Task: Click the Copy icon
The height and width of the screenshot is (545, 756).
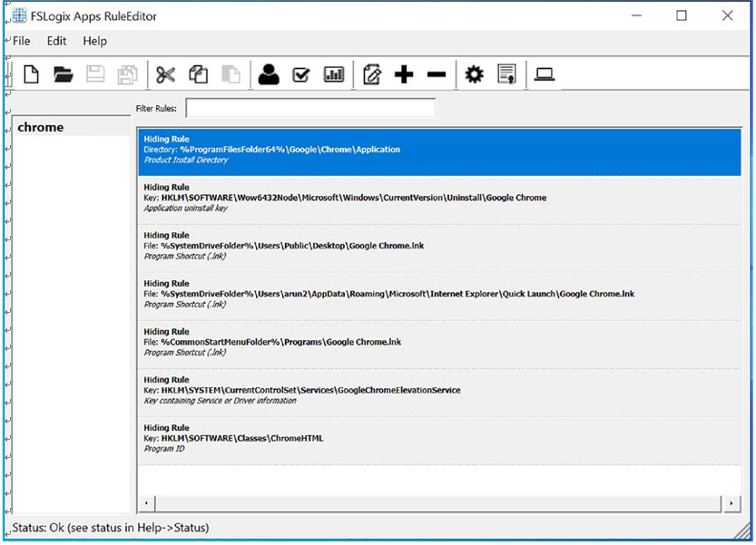Action: coord(198,74)
